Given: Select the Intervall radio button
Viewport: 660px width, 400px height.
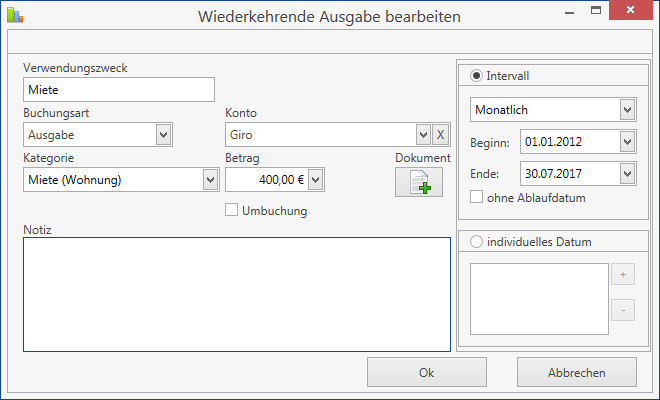Looking at the screenshot, I should point(476,76).
